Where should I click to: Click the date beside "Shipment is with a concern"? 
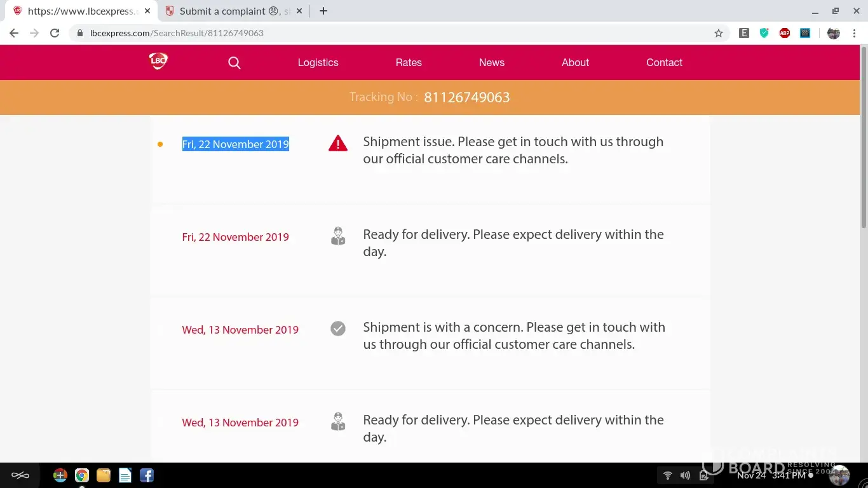pyautogui.click(x=240, y=330)
